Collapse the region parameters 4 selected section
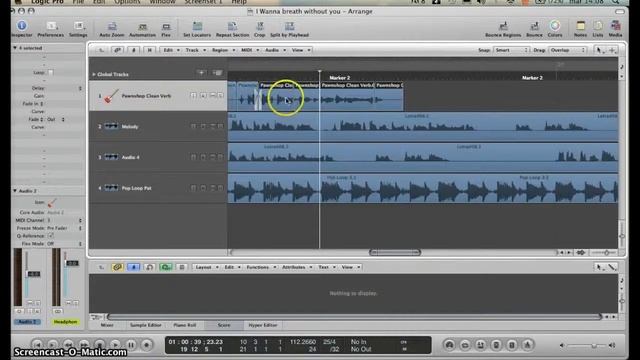 coord(15,48)
